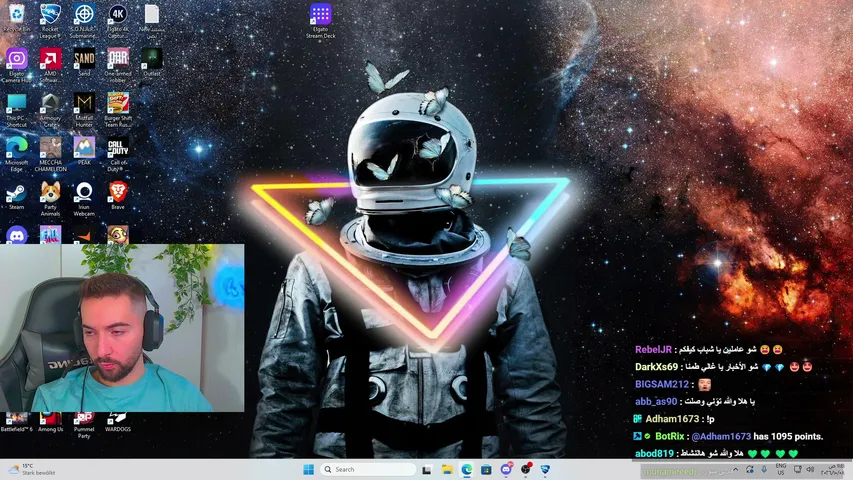Open the blue shield app in taskbar
This screenshot has height=480, width=853.
pyautogui.click(x=545, y=469)
